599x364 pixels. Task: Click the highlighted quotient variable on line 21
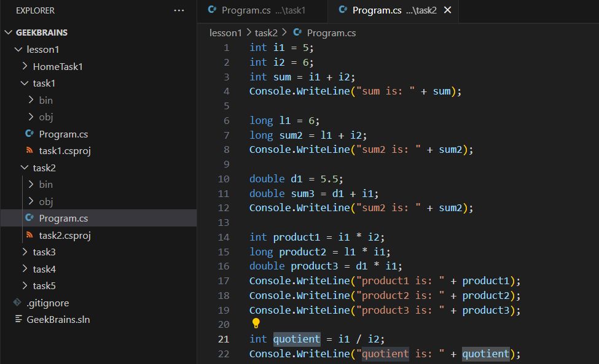point(297,339)
